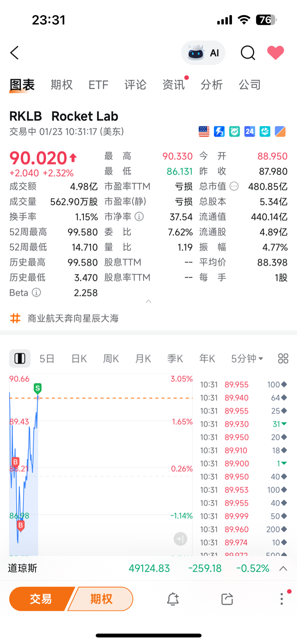Tap the search magnifier icon
This screenshot has height=644, width=297.
(248, 53)
